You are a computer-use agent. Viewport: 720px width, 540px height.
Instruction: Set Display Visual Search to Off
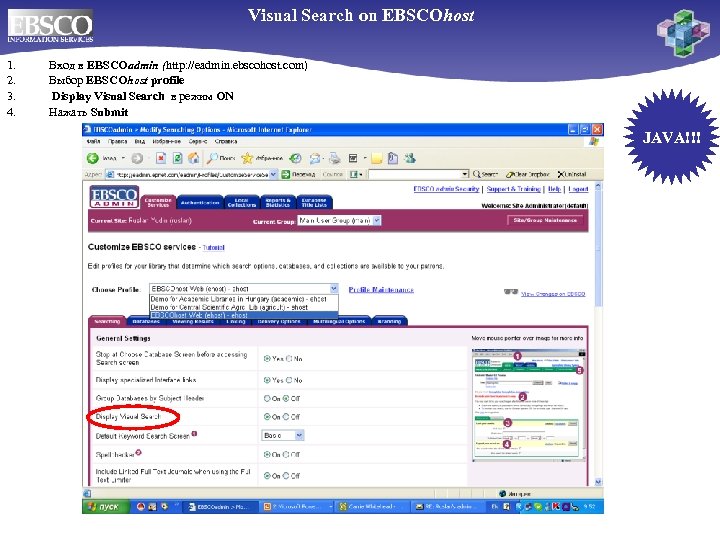pos(286,417)
